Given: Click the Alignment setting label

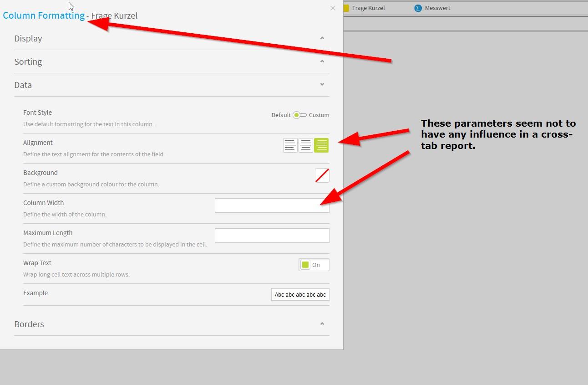Looking at the screenshot, I should click(x=38, y=143).
